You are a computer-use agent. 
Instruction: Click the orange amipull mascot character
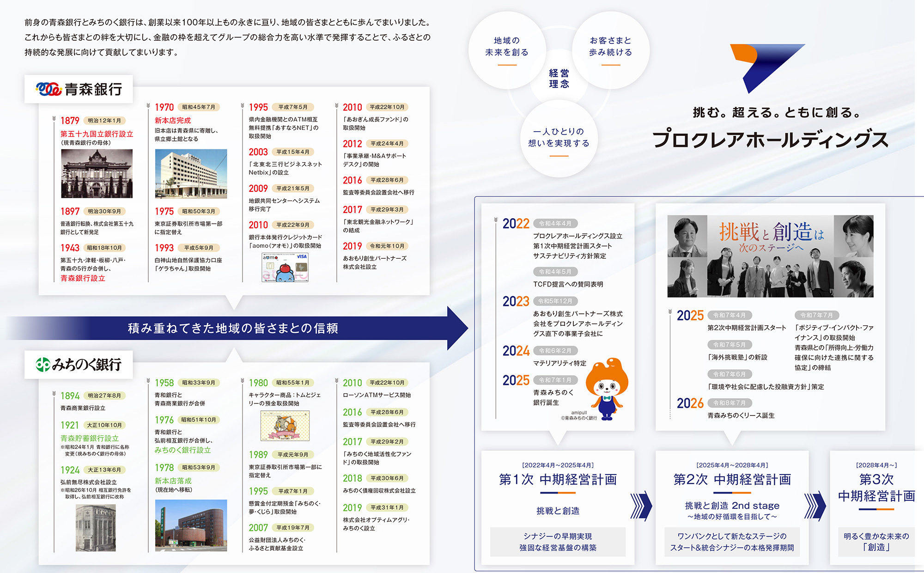(x=607, y=388)
